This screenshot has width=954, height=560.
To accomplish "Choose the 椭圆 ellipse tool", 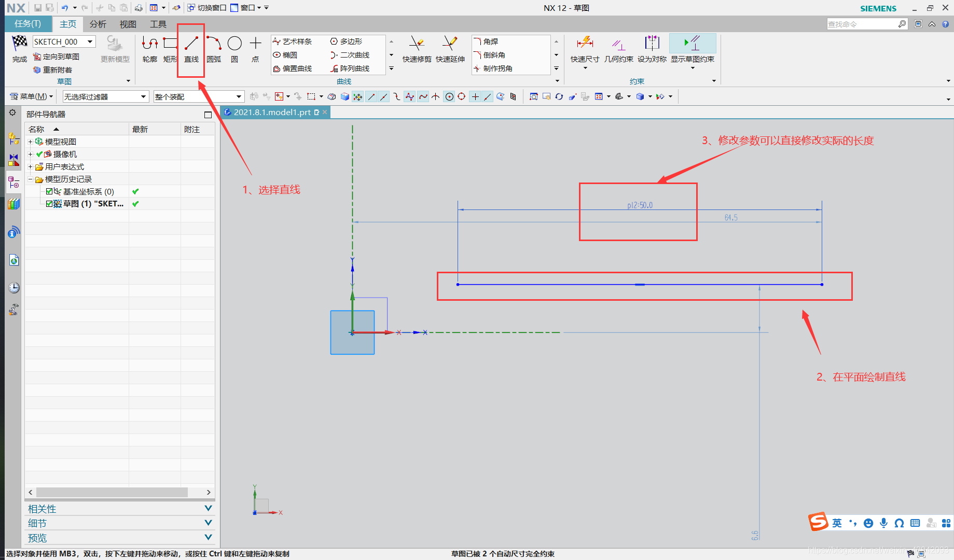I will [285, 55].
